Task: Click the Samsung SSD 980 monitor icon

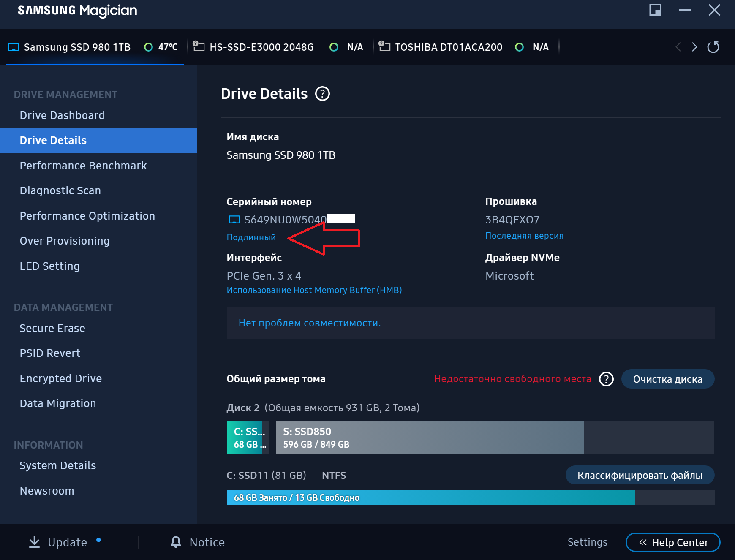Action: (14, 47)
